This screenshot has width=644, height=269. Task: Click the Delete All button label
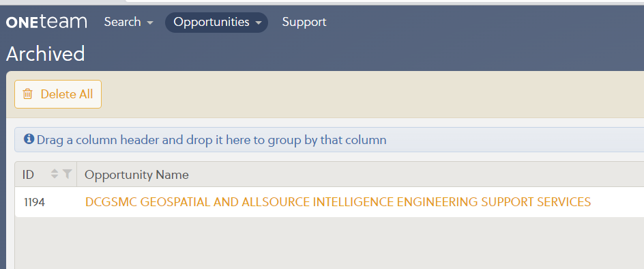[x=67, y=94]
